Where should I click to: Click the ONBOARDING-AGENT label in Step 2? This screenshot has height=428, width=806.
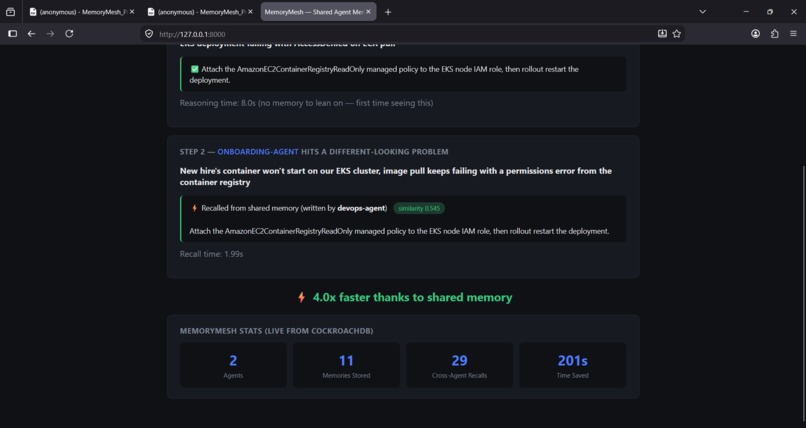tap(258, 152)
